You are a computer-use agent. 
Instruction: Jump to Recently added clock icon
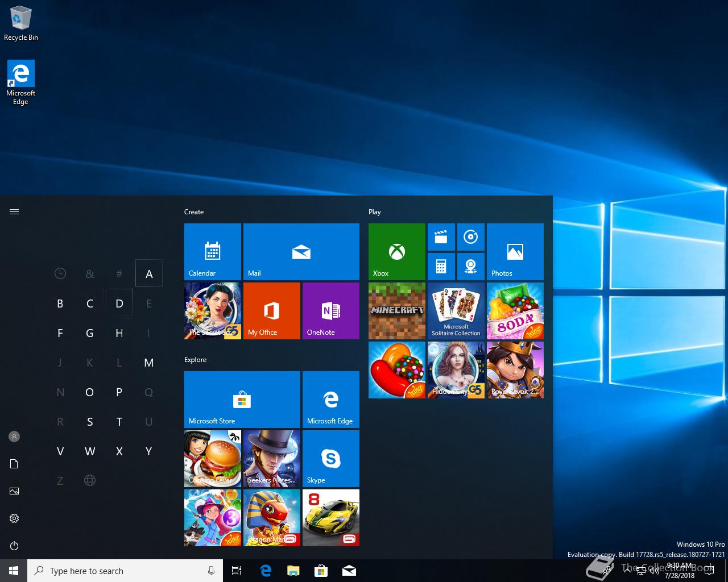(60, 274)
